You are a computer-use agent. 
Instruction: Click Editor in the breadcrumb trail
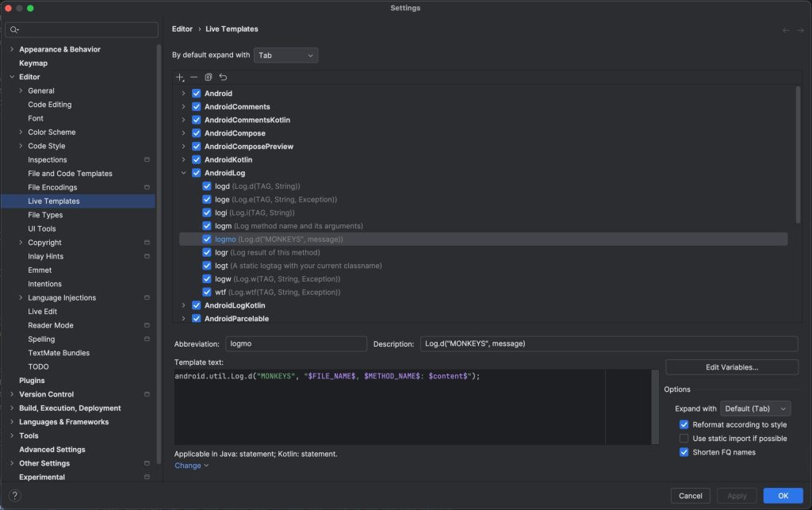(182, 29)
